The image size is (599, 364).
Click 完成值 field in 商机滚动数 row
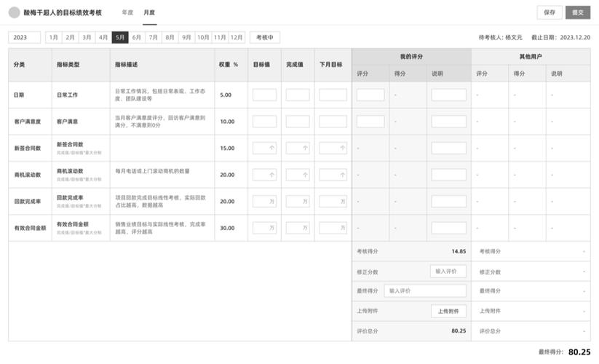[298, 175]
